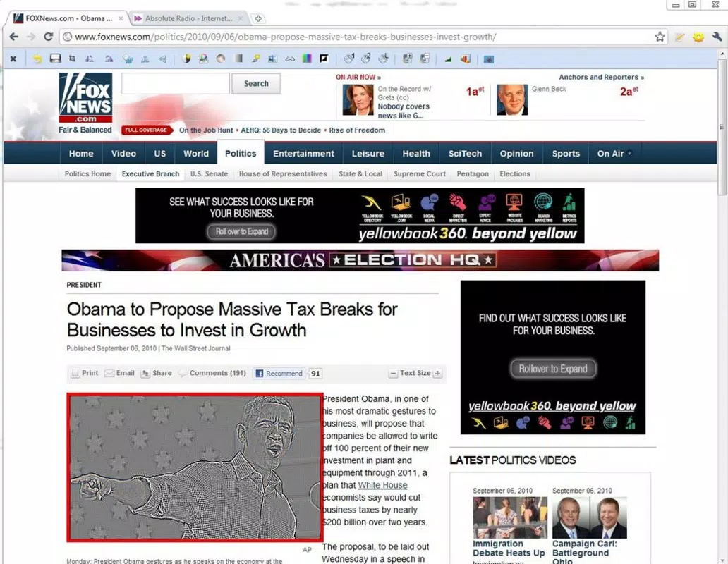Switch to the Absolute Radio tab
This screenshot has width=728, height=564.
pyautogui.click(x=188, y=18)
